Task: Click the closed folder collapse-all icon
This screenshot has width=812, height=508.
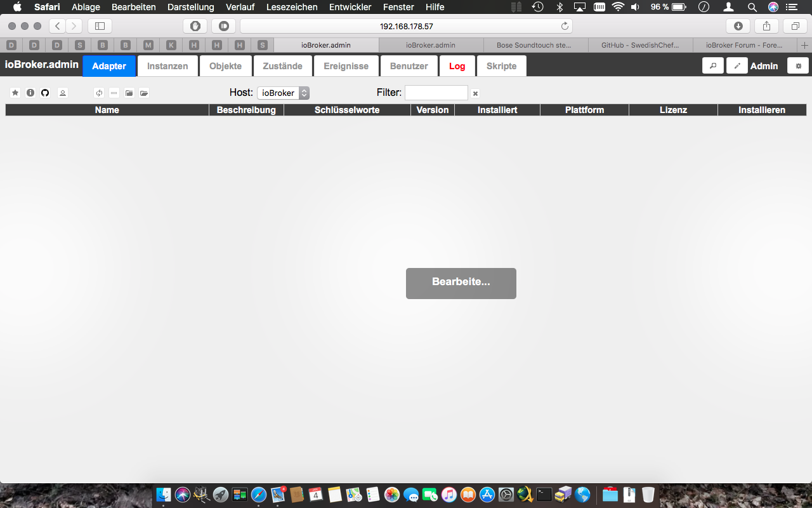Action: pyautogui.click(x=129, y=93)
